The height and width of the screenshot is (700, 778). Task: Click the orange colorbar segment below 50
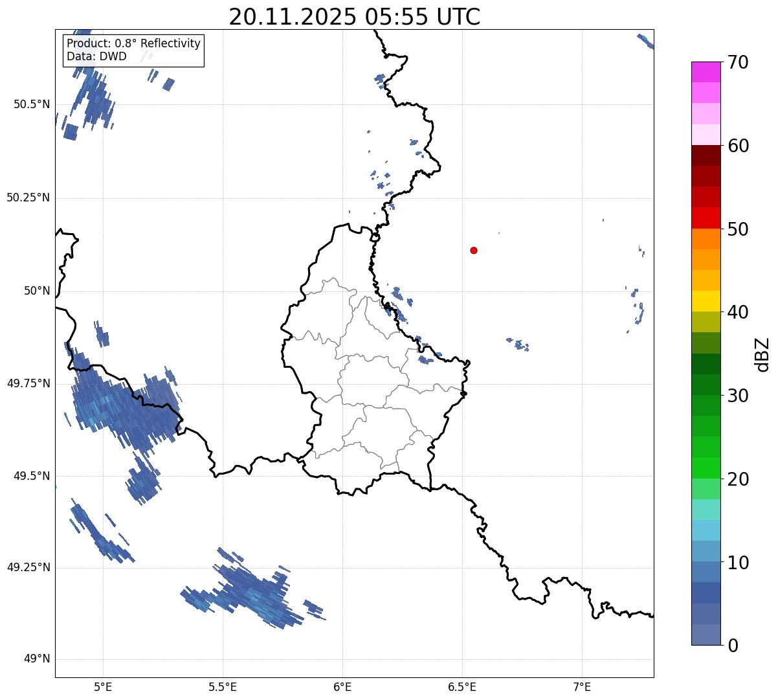point(706,239)
